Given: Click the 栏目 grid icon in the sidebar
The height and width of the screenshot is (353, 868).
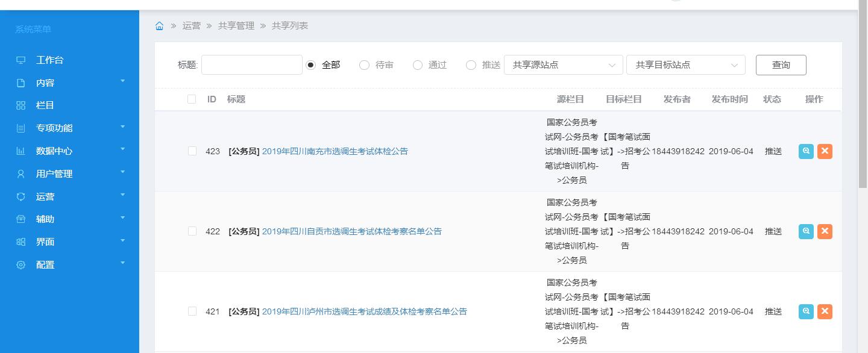Looking at the screenshot, I should 21,105.
